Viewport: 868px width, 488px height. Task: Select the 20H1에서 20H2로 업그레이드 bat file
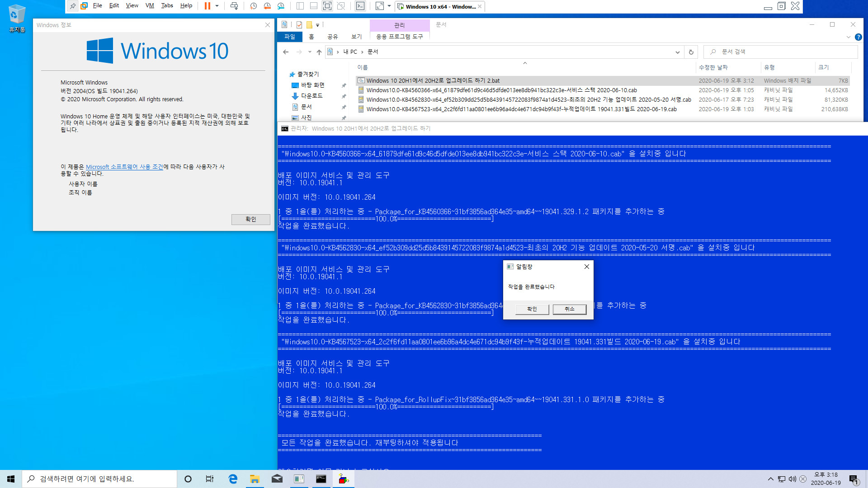point(602,80)
